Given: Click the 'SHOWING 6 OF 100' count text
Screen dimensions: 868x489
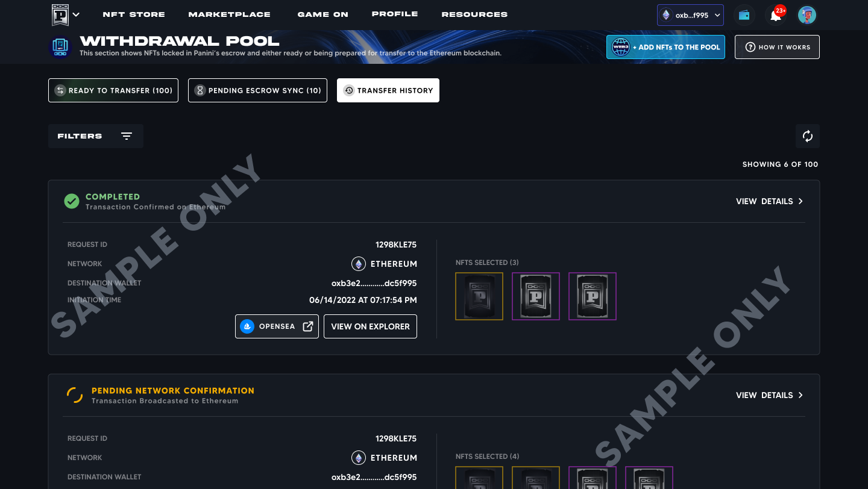Looking at the screenshot, I should [780, 164].
